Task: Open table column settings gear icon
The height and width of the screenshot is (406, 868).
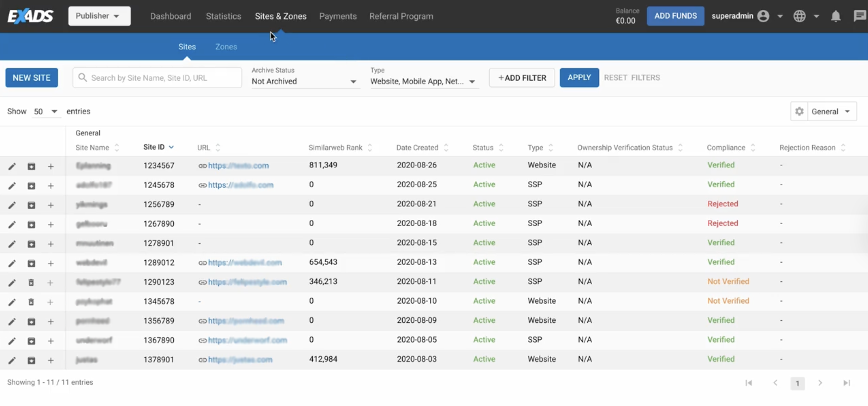Action: 799,111
